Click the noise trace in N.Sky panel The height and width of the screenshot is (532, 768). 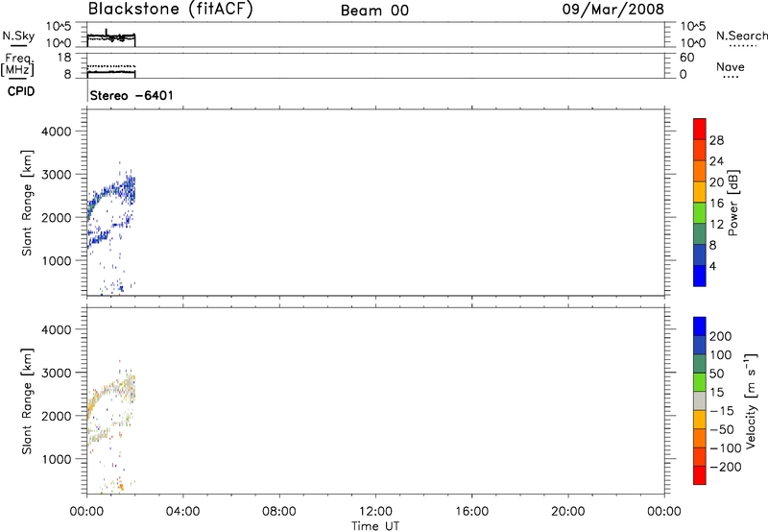[111, 36]
